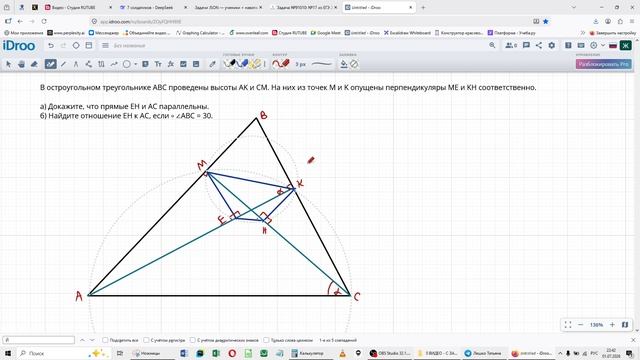640x360 pixels.
Task: Open the board chat
Action: (526, 45)
